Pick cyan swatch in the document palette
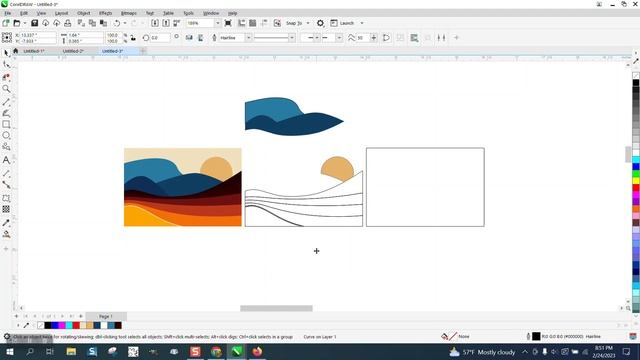The image size is (640, 360). pyautogui.click(x=69, y=325)
